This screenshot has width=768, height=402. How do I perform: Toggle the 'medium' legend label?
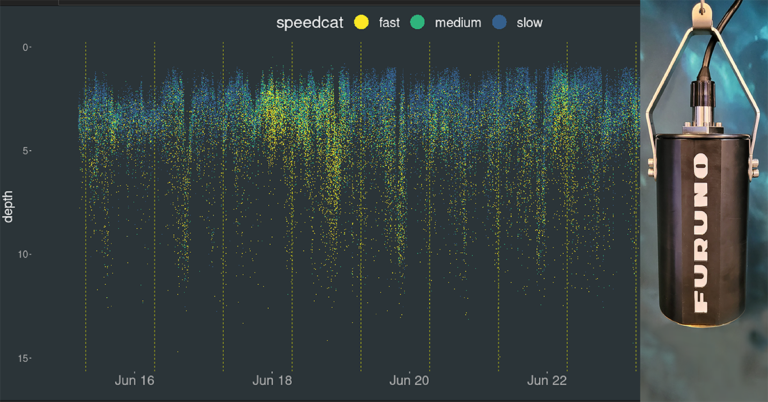pyautogui.click(x=457, y=21)
